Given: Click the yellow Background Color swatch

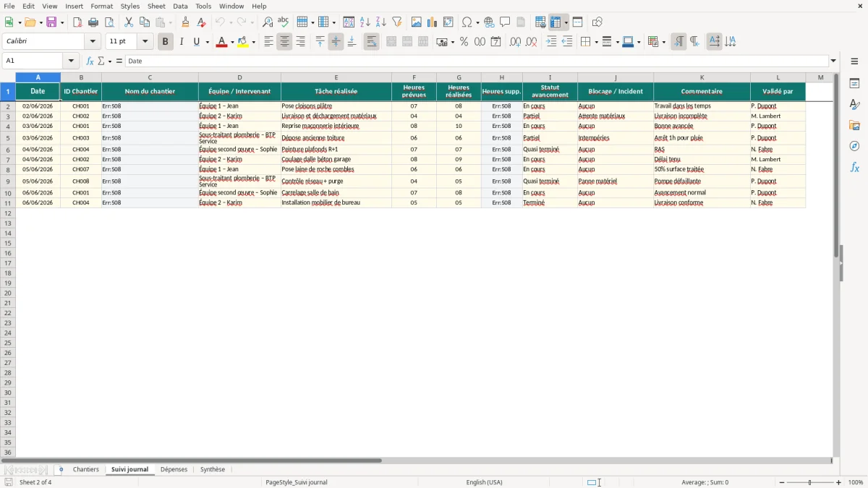Looking at the screenshot, I should click(x=243, y=42).
